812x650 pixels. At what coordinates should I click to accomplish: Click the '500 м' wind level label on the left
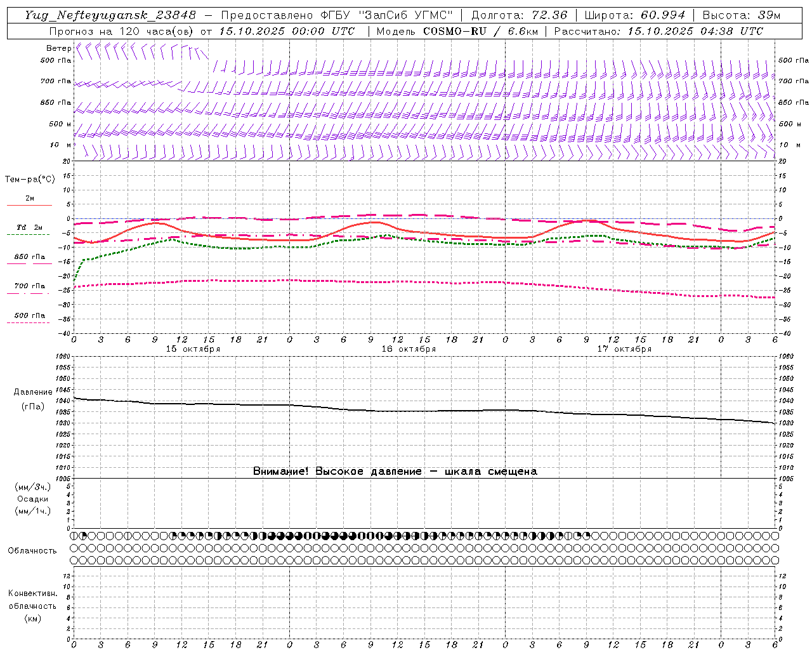coord(60,124)
